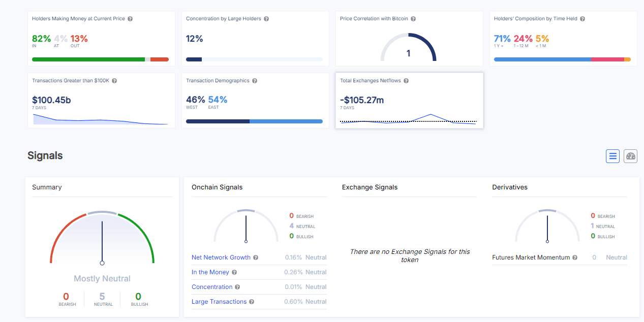Open the Large Transactions signal link
The width and height of the screenshot is (644, 322).
pyautogui.click(x=219, y=302)
